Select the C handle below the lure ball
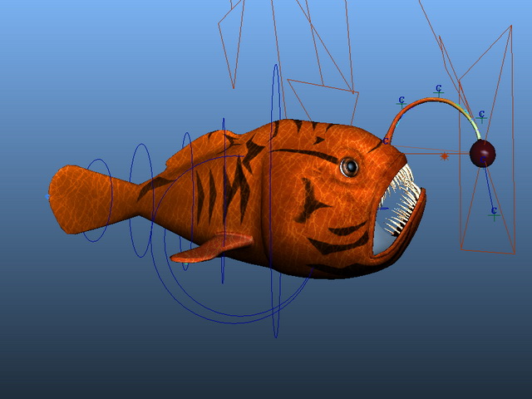 494,213
